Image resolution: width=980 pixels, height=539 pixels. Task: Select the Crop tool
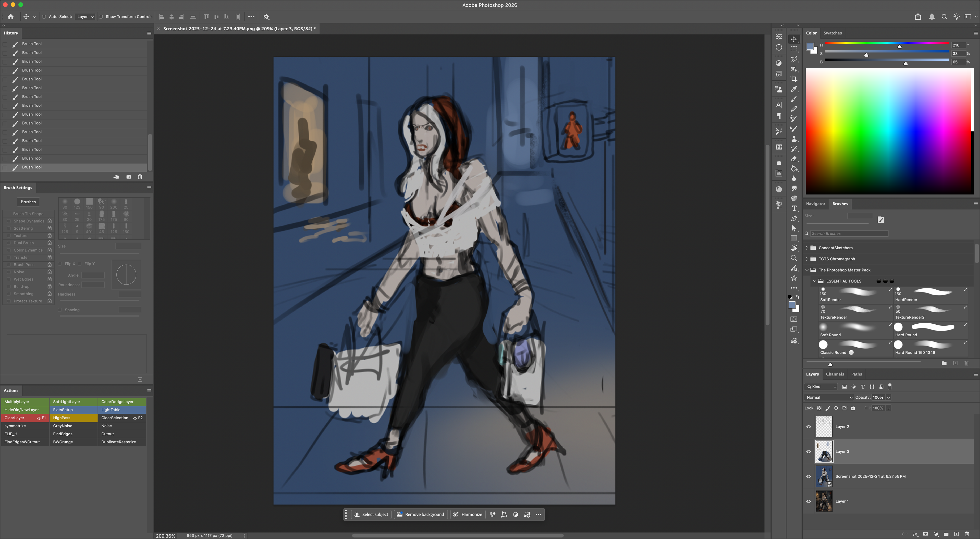794,79
